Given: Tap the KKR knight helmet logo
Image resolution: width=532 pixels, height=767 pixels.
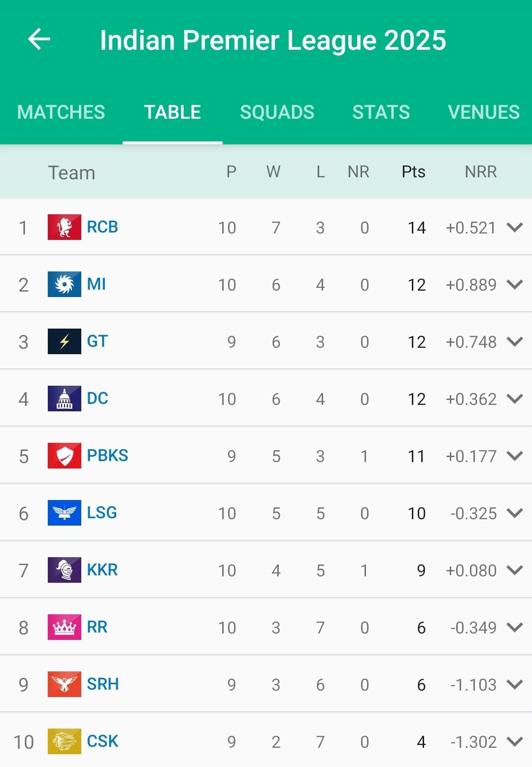Looking at the screenshot, I should pos(65,570).
